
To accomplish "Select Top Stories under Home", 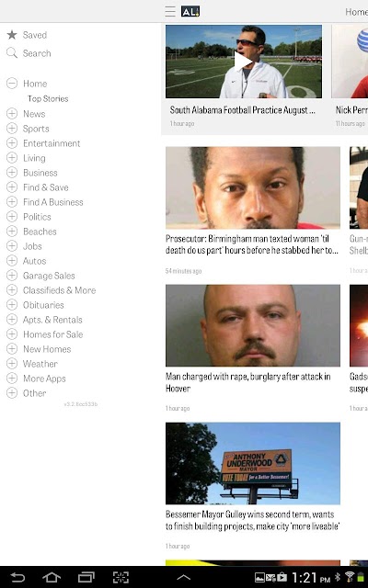I will (x=48, y=98).
